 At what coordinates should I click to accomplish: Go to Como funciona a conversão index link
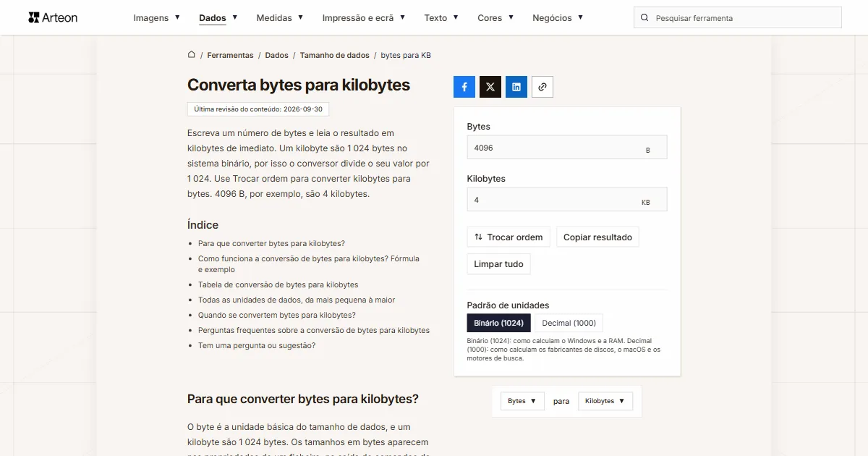click(309, 263)
